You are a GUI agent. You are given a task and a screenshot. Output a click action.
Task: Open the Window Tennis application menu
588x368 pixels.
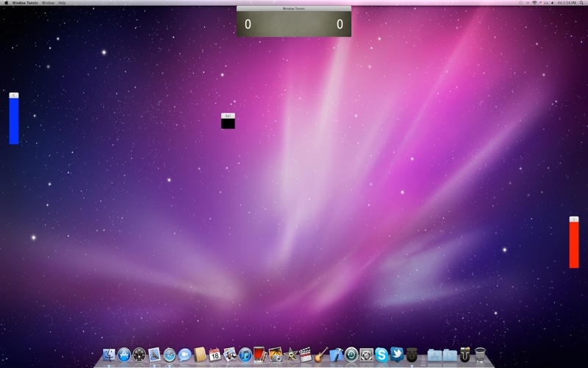[x=25, y=3]
